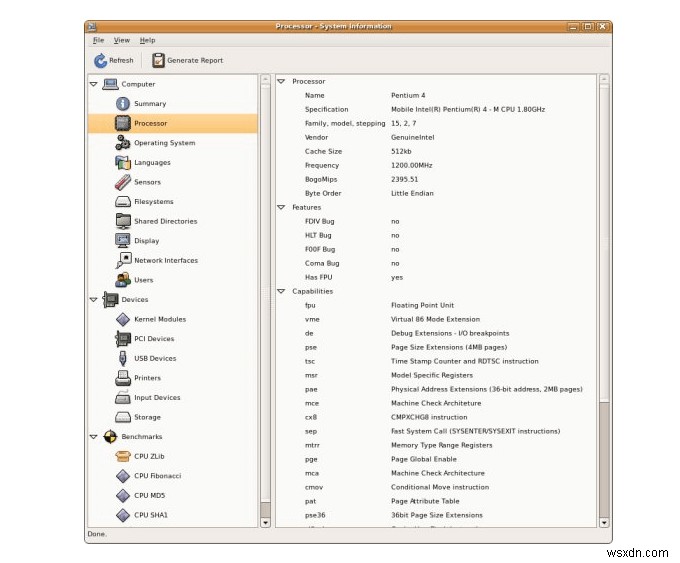Click the Computer laptop icon
This screenshot has width=680, height=563.
(x=110, y=84)
